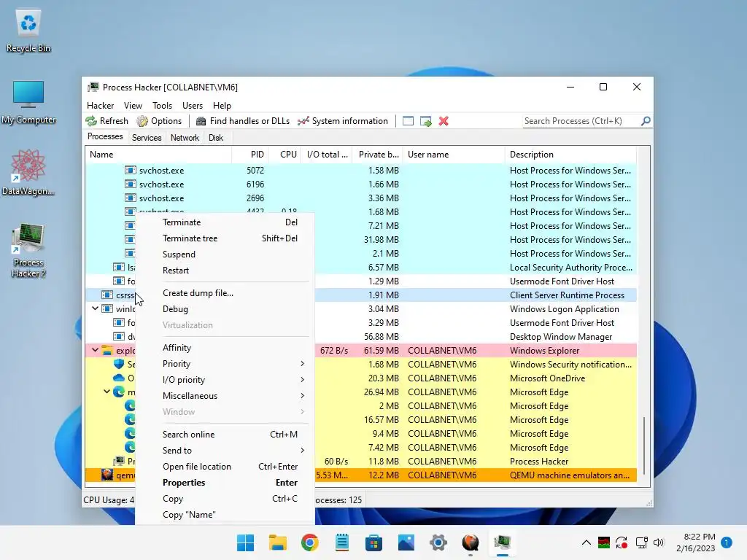This screenshot has width=747, height=560.
Task: Open Options from the toolbar
Action: [x=159, y=121]
